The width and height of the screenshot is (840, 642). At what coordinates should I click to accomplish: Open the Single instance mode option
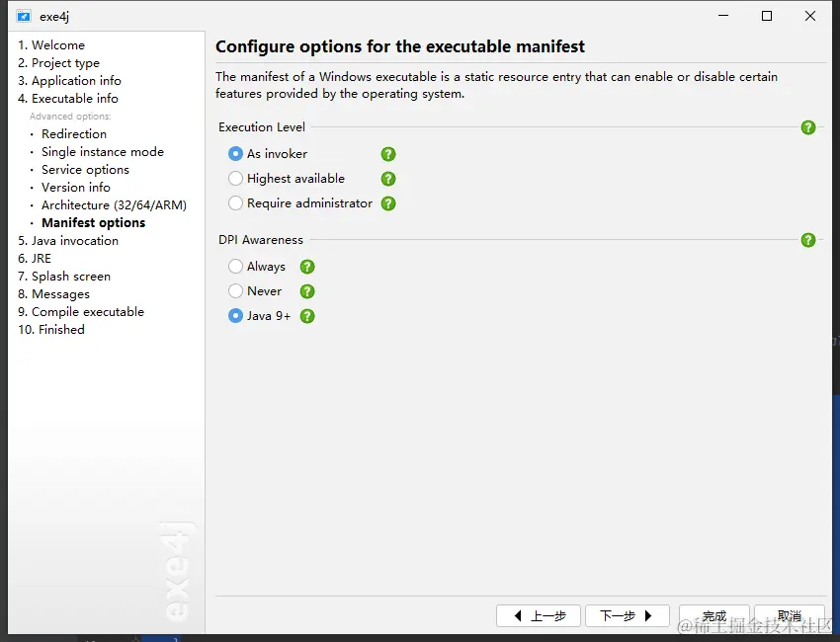coord(103,152)
